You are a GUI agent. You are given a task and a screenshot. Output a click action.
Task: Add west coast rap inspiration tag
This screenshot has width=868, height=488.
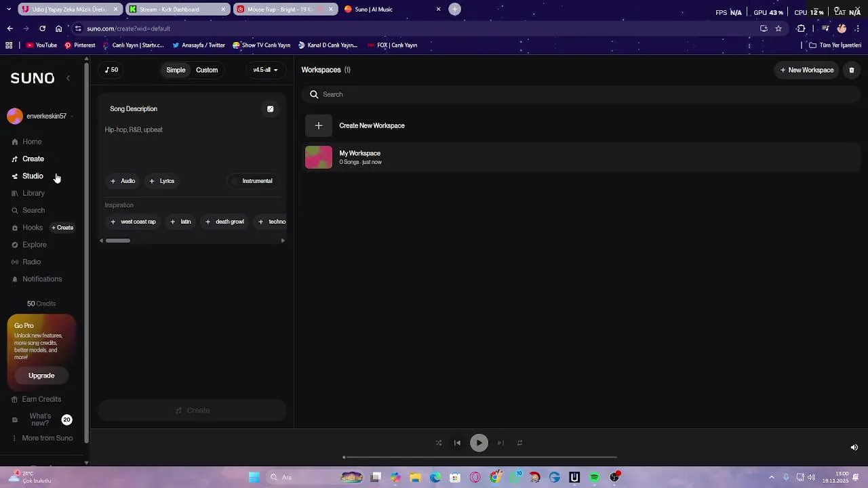133,222
